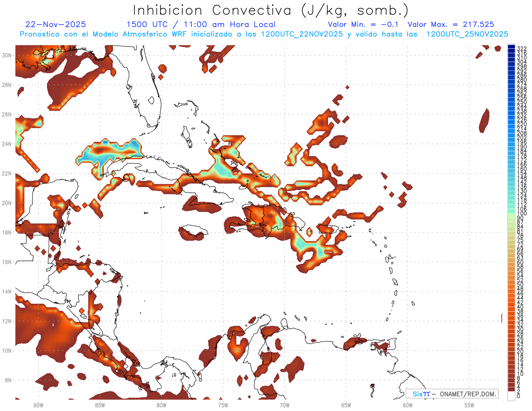
Task: Click the 14N latitude label
Action: [x=8, y=291]
